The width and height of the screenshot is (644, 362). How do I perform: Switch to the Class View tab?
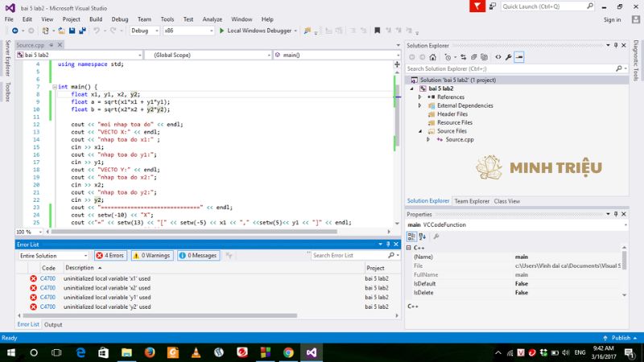tap(507, 201)
